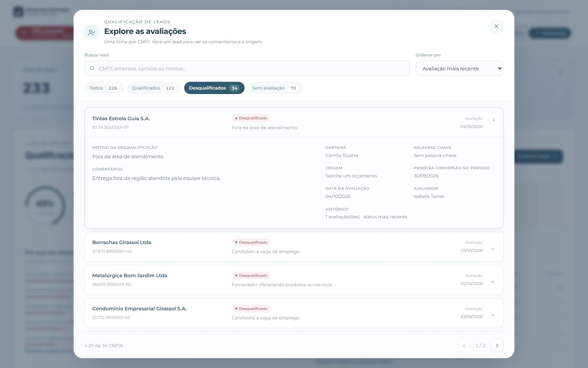Select the Qualificados 122 filter

[154, 88]
